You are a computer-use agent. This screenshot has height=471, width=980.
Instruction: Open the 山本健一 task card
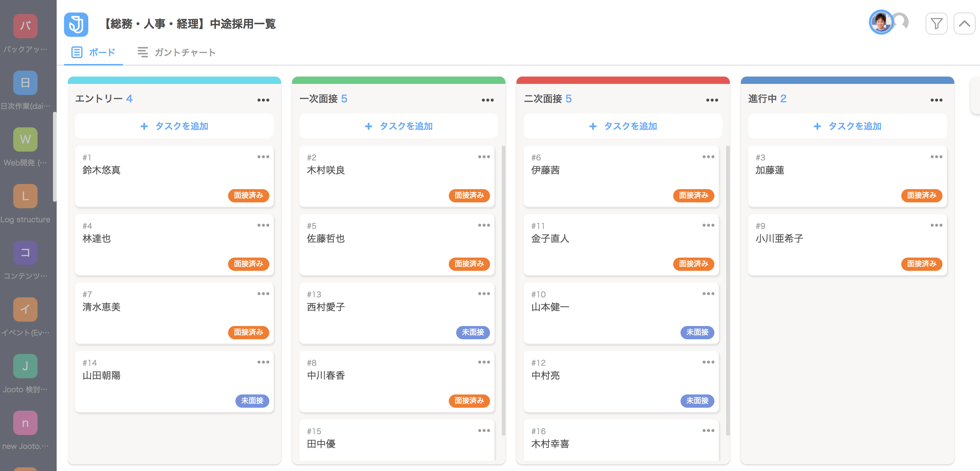(x=621, y=314)
